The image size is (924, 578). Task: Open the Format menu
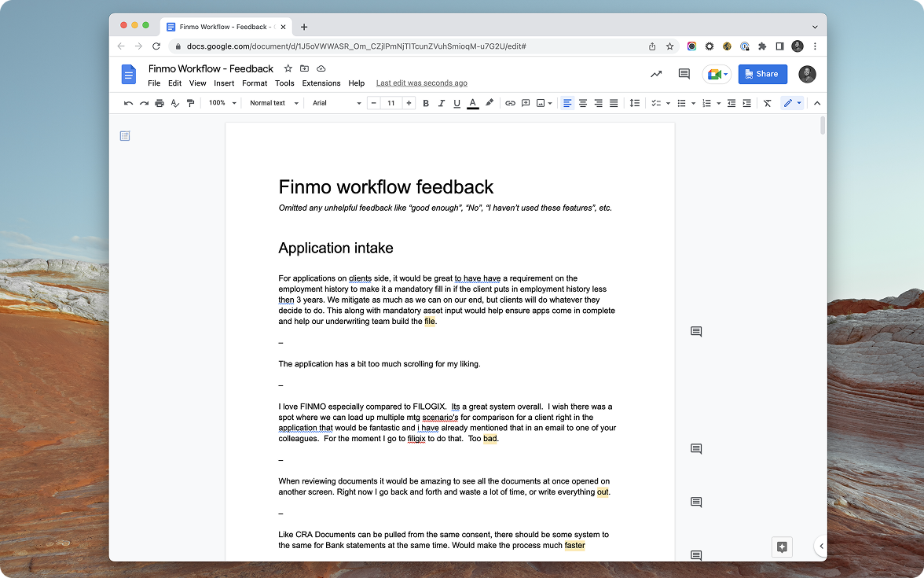pyautogui.click(x=255, y=83)
